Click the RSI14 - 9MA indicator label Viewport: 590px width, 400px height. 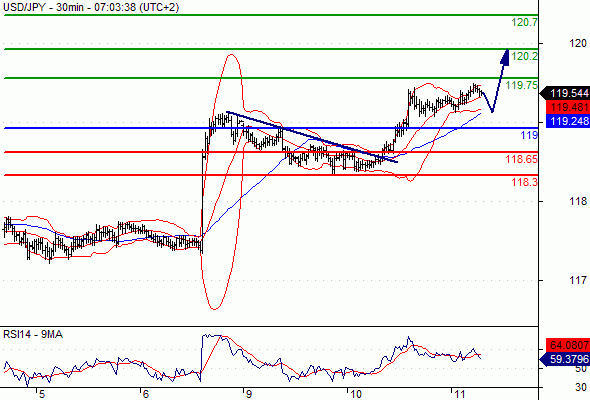[x=33, y=334]
